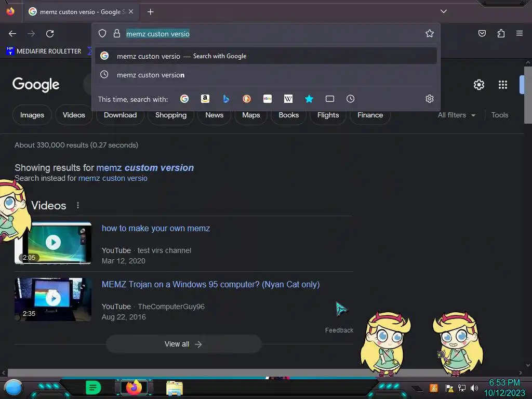The height and width of the screenshot is (399, 532).
Task: Open the Extensions puzzle-piece icon
Action: pyautogui.click(x=501, y=33)
